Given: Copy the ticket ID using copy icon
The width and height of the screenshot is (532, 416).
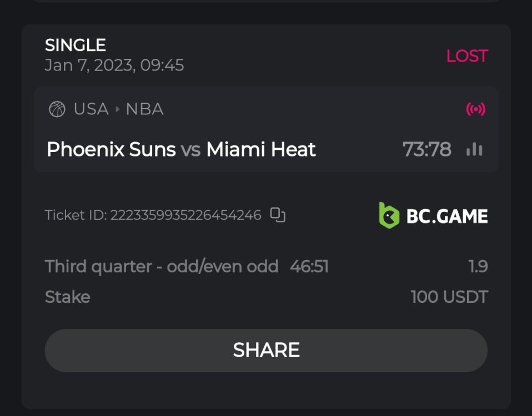Looking at the screenshot, I should click(x=278, y=215).
